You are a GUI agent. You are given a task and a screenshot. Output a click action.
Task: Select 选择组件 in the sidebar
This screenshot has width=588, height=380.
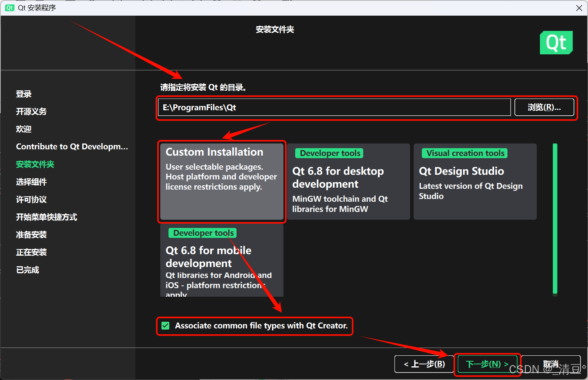tap(31, 182)
